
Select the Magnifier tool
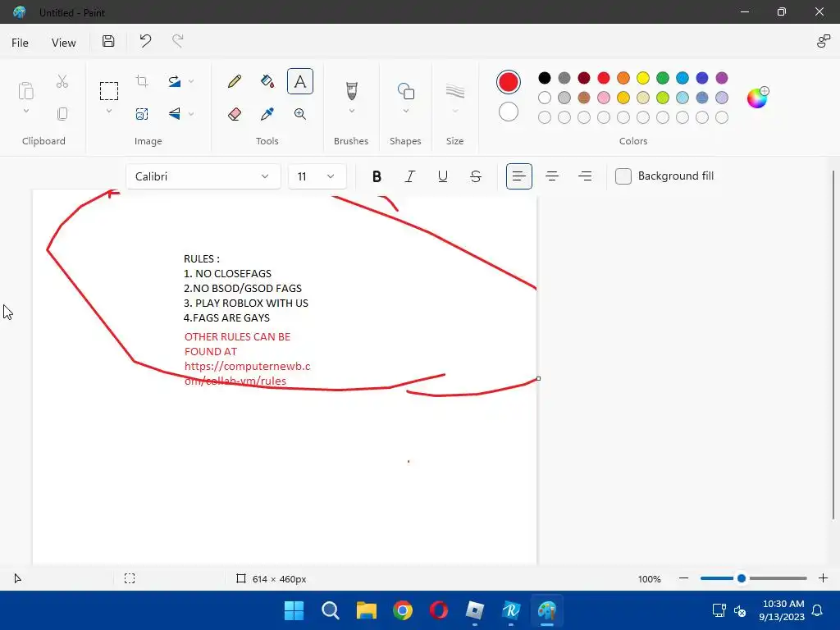[300, 113]
